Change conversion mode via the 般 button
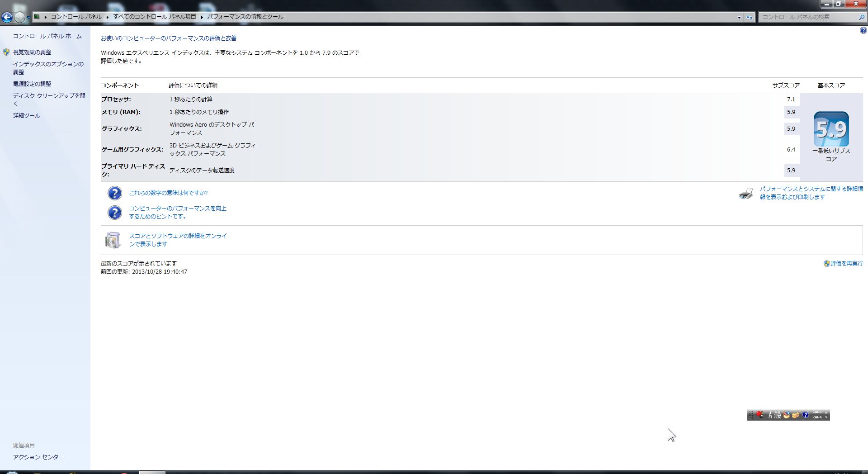 (x=778, y=415)
